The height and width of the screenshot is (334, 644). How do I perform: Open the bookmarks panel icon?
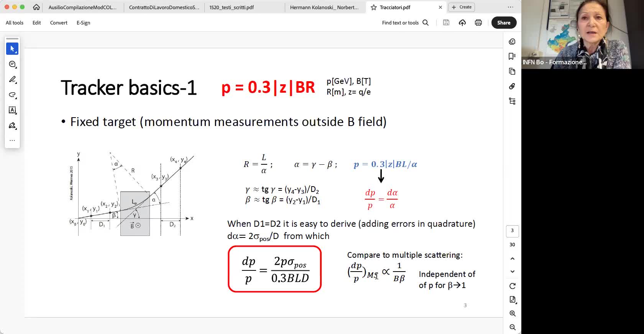tap(512, 56)
